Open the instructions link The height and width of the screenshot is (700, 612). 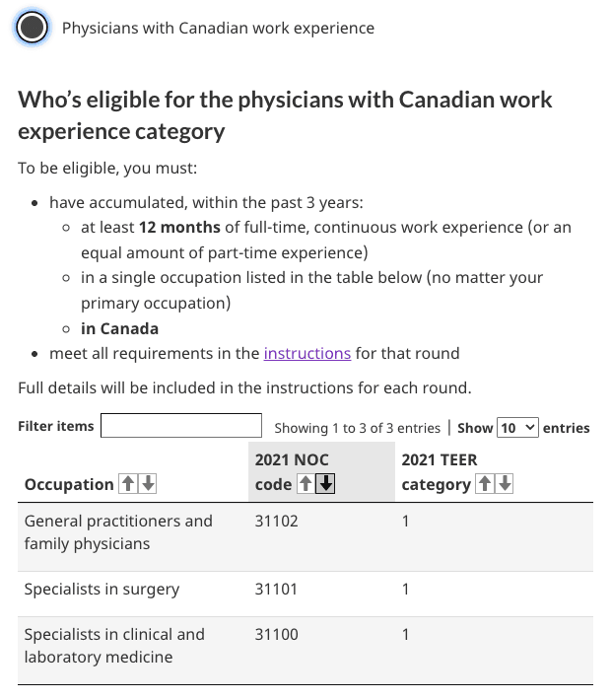[x=306, y=353]
